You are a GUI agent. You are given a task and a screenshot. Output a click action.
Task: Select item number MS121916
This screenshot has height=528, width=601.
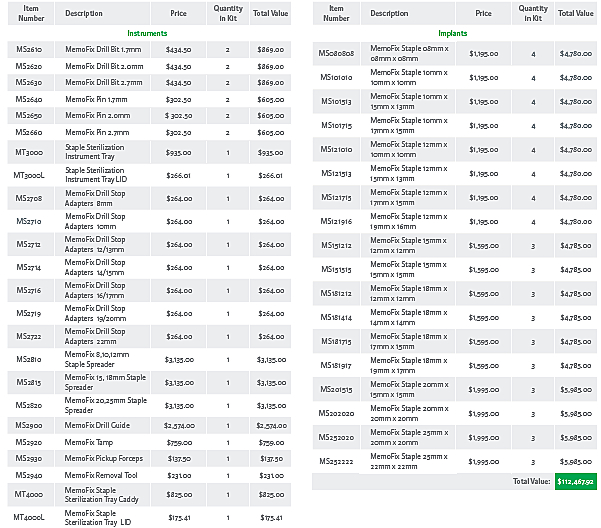click(336, 221)
